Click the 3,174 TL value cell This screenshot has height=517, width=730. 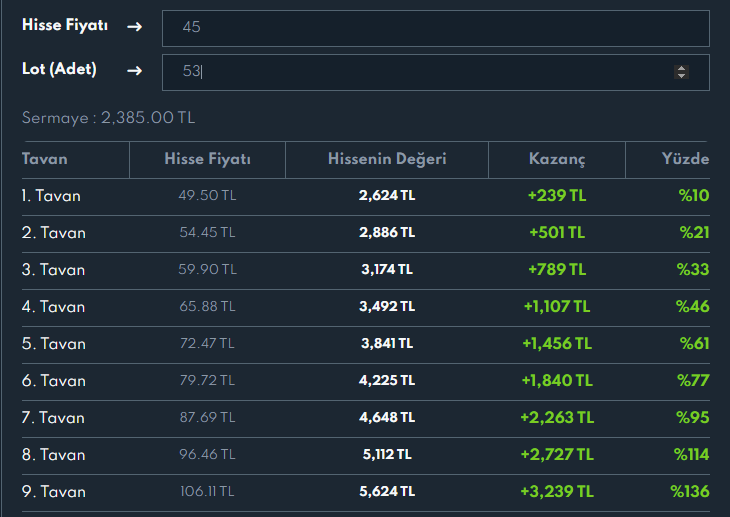(x=387, y=269)
